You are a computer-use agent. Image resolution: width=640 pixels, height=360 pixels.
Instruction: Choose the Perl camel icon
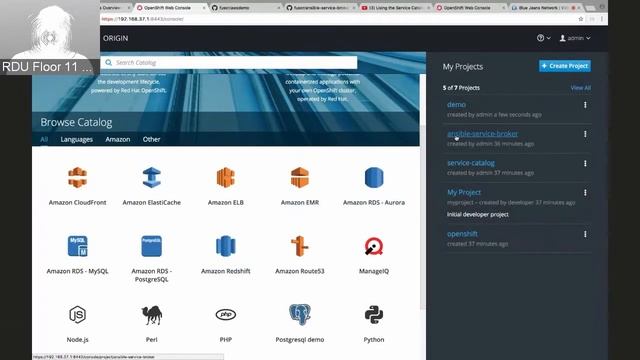coord(151,315)
